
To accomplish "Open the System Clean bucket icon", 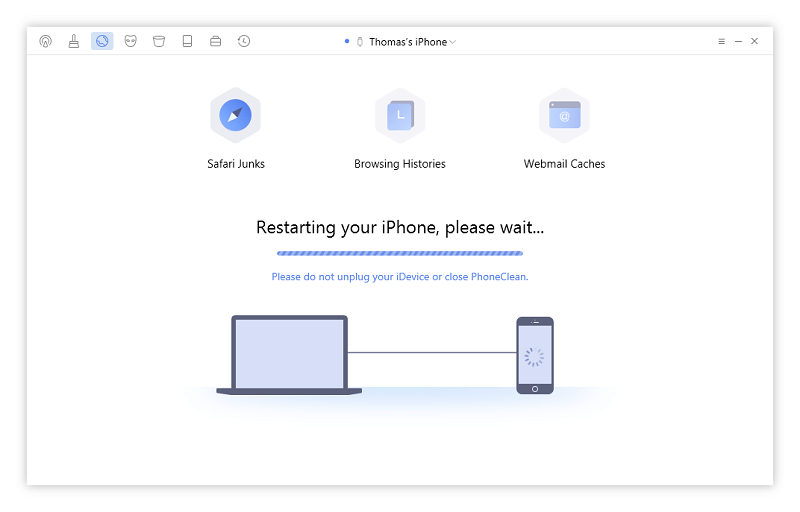I will click(159, 41).
